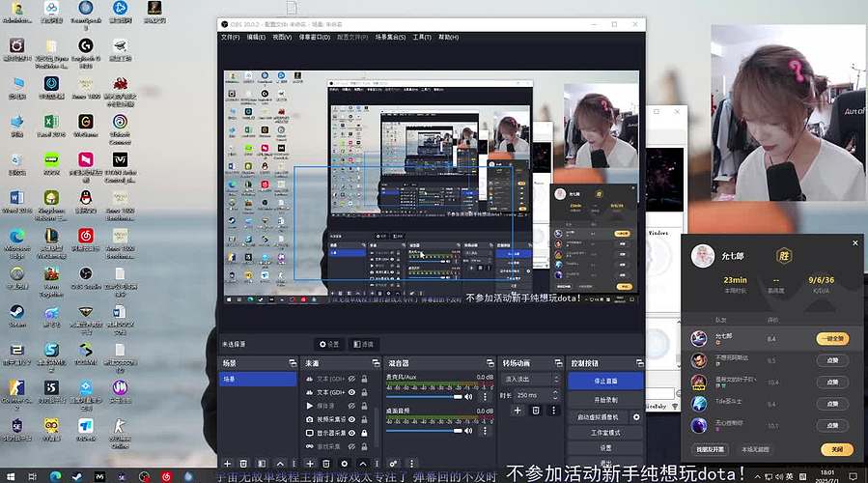Enable 工作室模式 button
Viewport: 868px width, 483px height.
click(605, 433)
